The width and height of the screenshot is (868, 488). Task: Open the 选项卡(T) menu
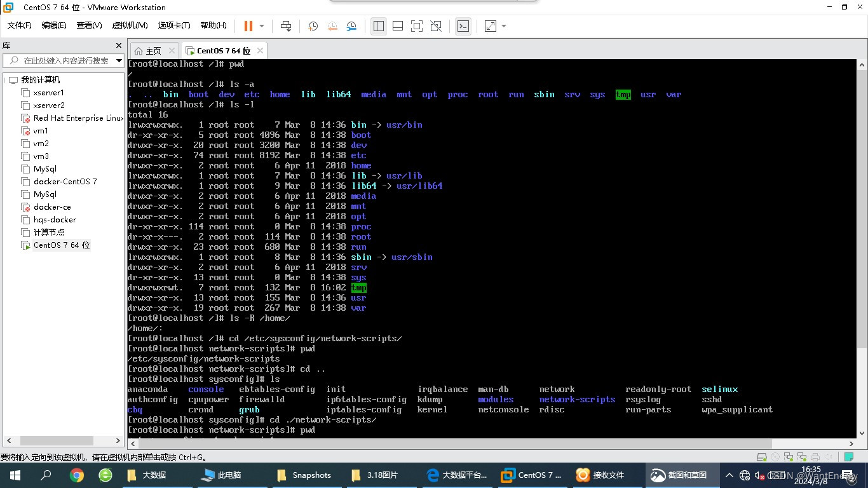coord(174,25)
